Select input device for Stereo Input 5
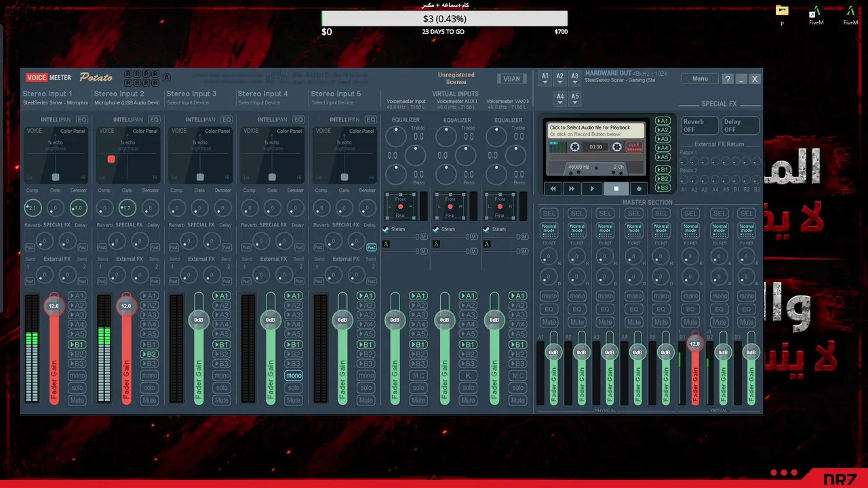This screenshot has height=488, width=868. click(x=332, y=103)
